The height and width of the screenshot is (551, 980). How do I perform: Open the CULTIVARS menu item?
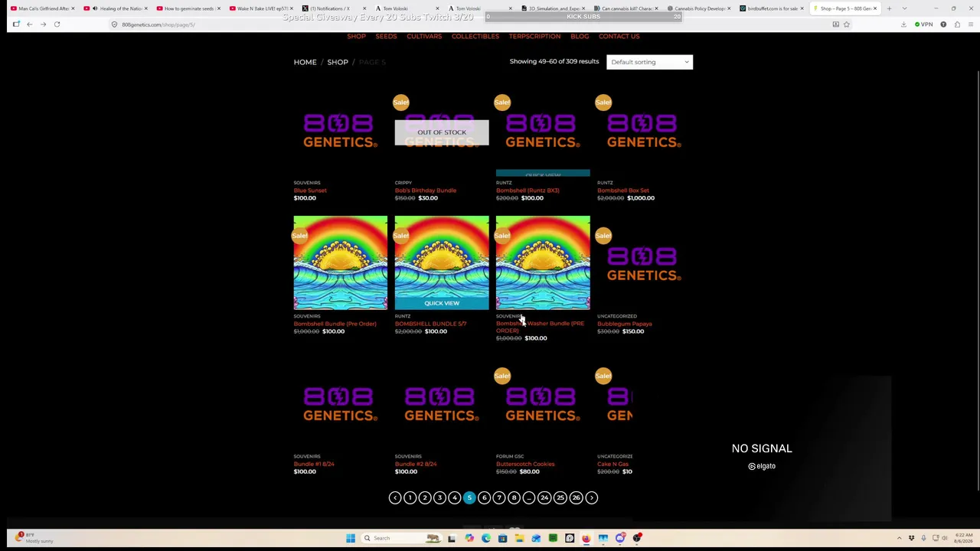tap(424, 36)
